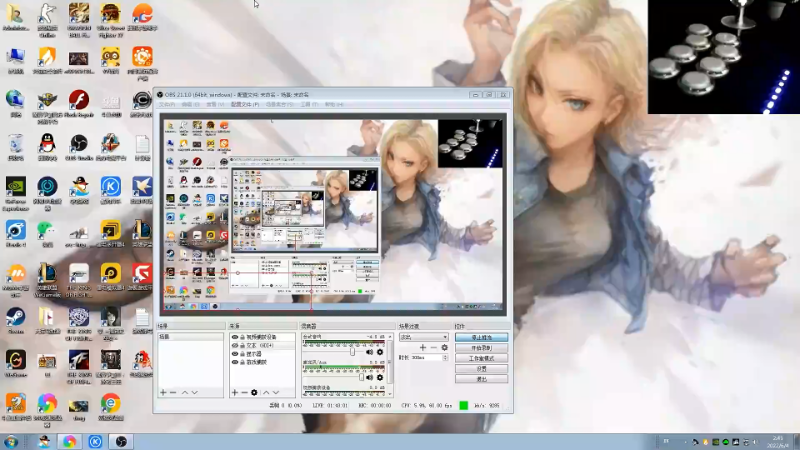Click the show desktop strip at taskbar end
800x450 pixels.
[797, 441]
